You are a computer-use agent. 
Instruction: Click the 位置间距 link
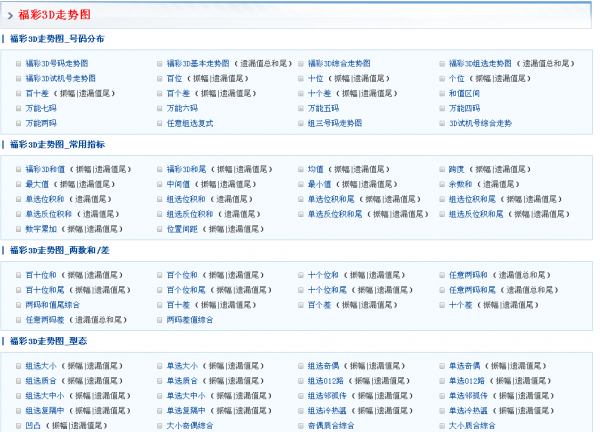pyautogui.click(x=182, y=229)
